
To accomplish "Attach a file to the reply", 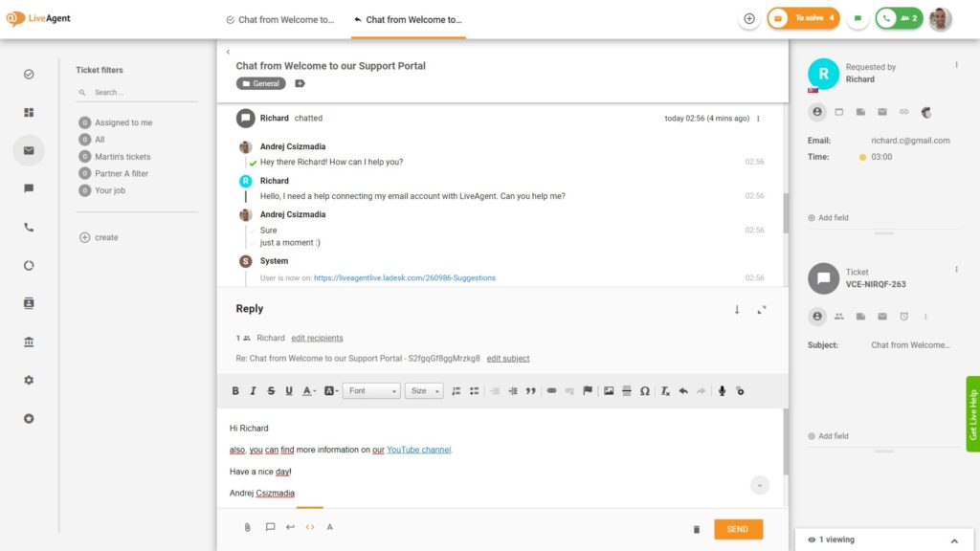I will [x=246, y=527].
